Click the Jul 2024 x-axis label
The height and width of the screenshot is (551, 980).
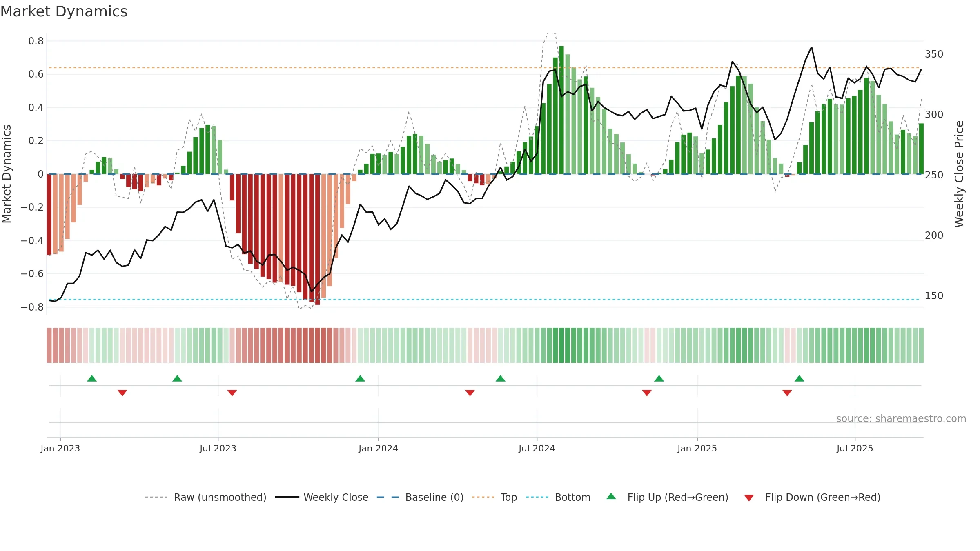pyautogui.click(x=537, y=448)
